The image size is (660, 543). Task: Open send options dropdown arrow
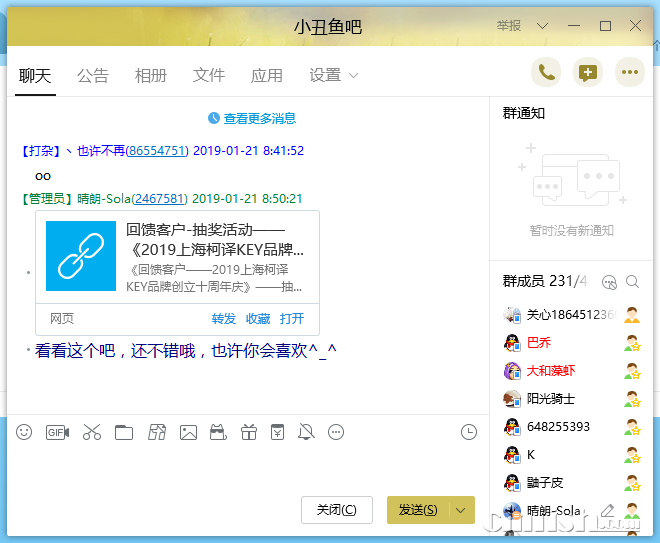461,510
